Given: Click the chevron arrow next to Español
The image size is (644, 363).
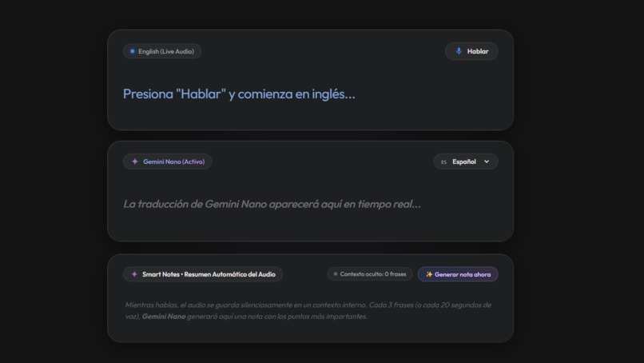Looking at the screenshot, I should coord(487,162).
